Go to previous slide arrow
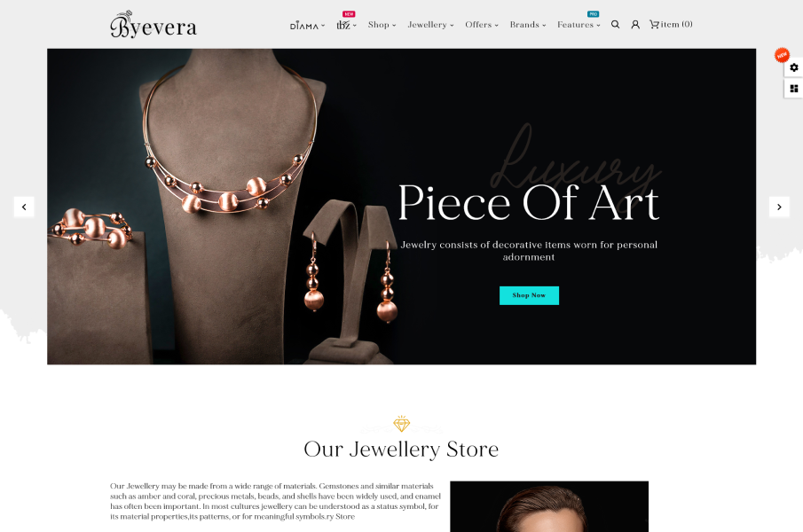 (24, 207)
